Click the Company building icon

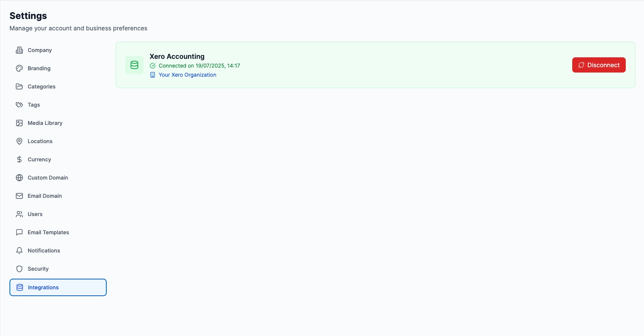point(19,50)
